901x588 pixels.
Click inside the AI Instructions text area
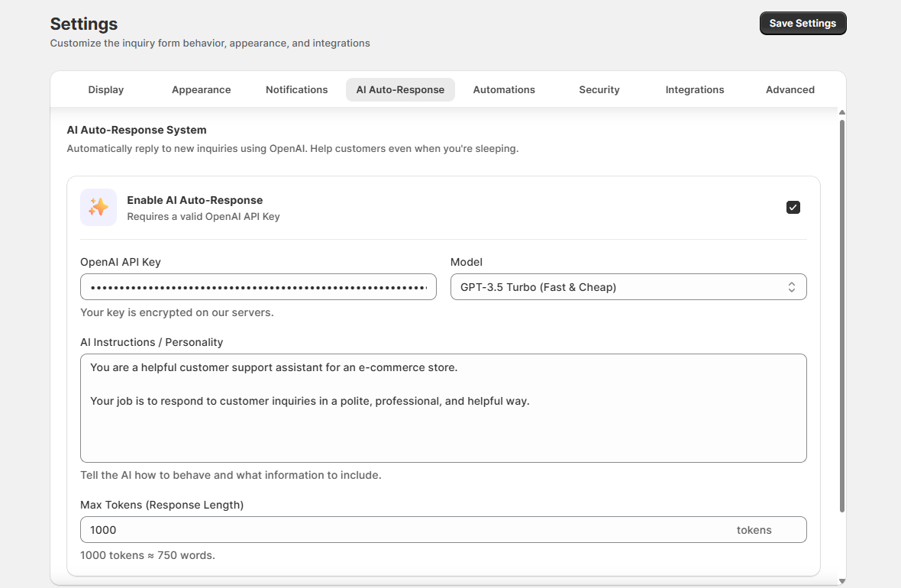click(443, 428)
